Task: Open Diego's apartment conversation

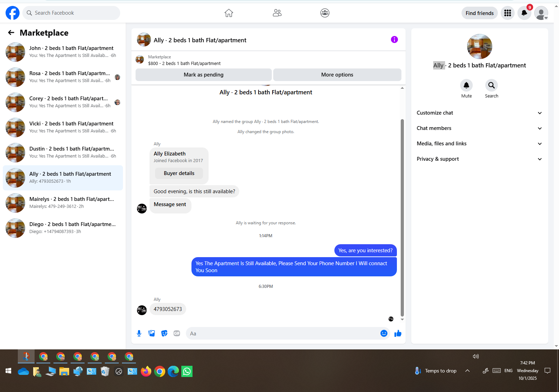Action: 63,228
